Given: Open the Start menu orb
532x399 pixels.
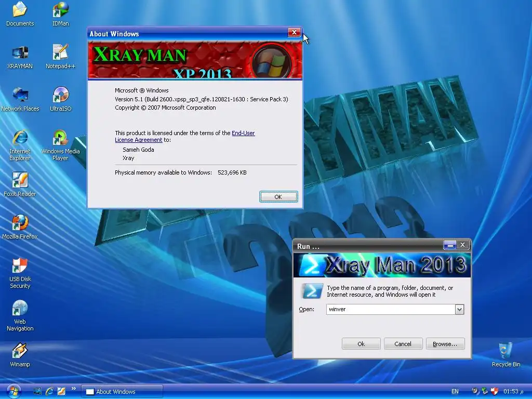Looking at the screenshot, I should pyautogui.click(x=13, y=391).
